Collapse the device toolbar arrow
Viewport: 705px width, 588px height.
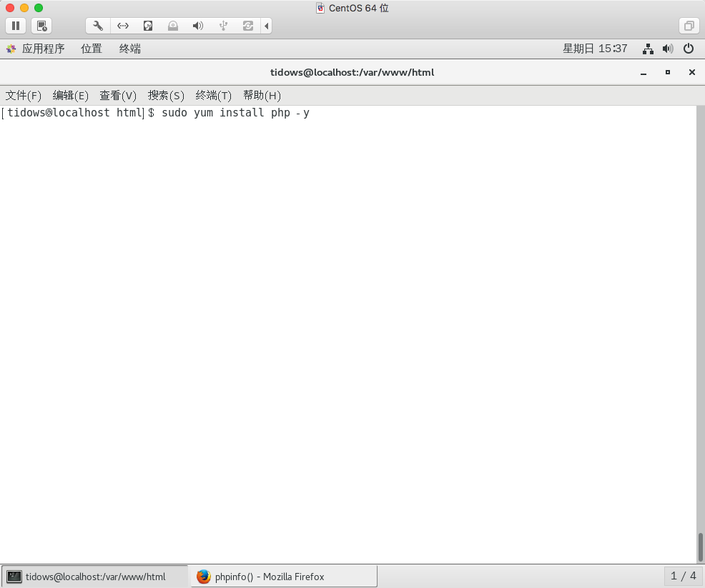click(x=267, y=26)
